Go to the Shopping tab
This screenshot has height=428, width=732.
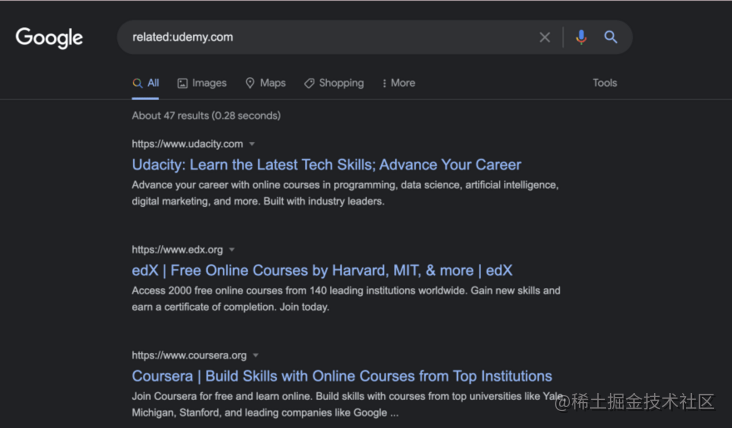334,83
